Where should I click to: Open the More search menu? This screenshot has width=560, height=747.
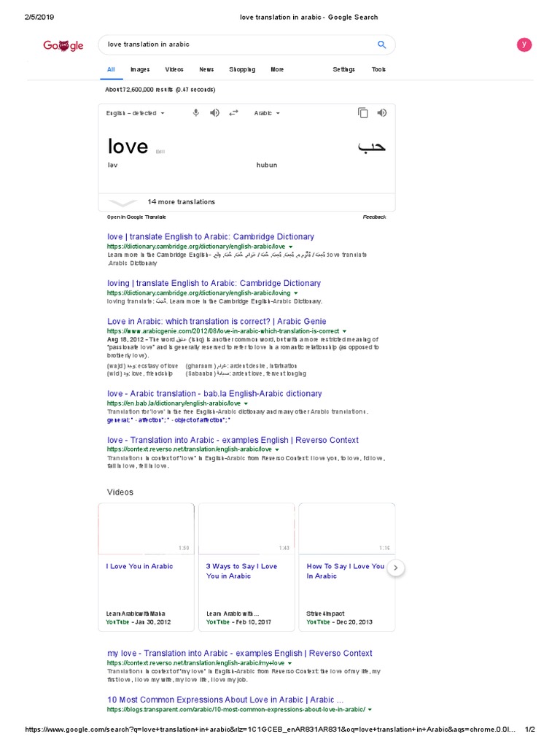tap(277, 69)
